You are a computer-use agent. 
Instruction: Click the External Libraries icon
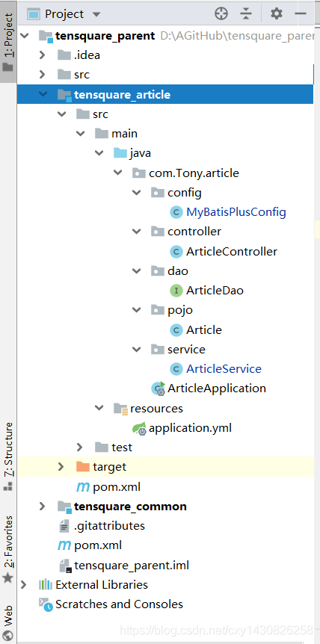tap(46, 584)
